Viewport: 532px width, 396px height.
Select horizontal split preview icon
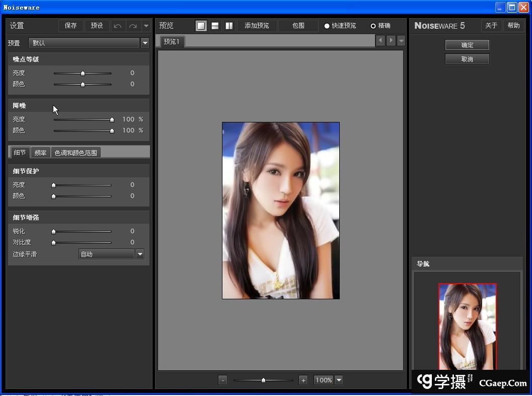pos(215,26)
